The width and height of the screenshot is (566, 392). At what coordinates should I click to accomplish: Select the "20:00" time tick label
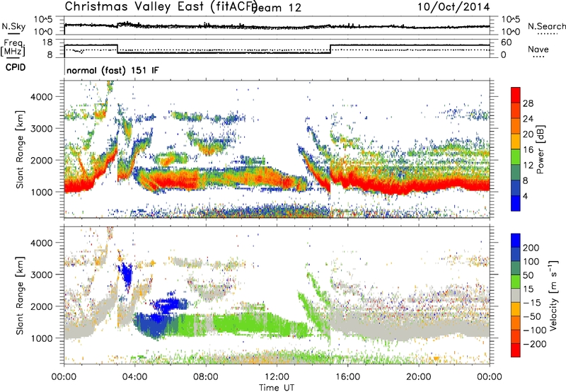[419, 377]
